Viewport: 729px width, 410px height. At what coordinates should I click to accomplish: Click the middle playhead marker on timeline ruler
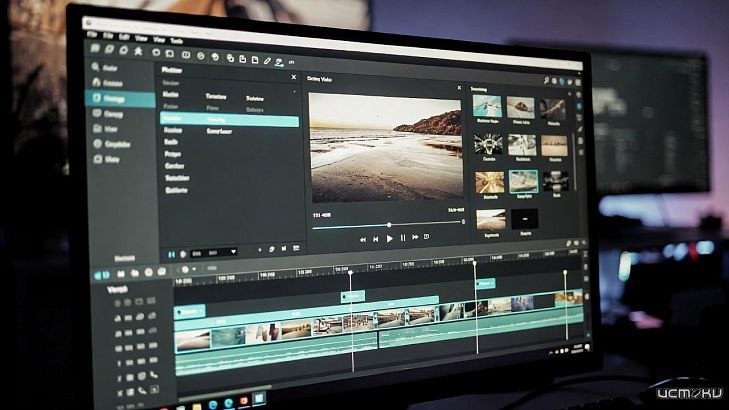[x=475, y=264]
